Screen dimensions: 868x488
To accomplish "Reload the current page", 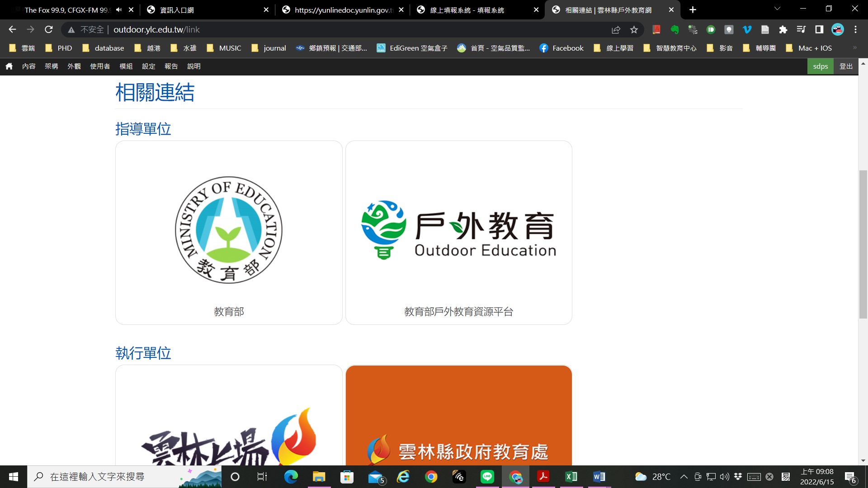I will tap(49, 29).
